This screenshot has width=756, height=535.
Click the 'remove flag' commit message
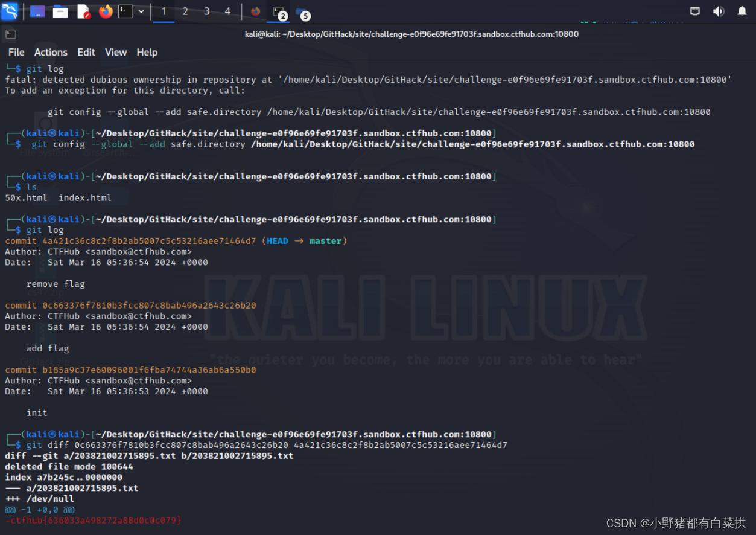pos(56,284)
